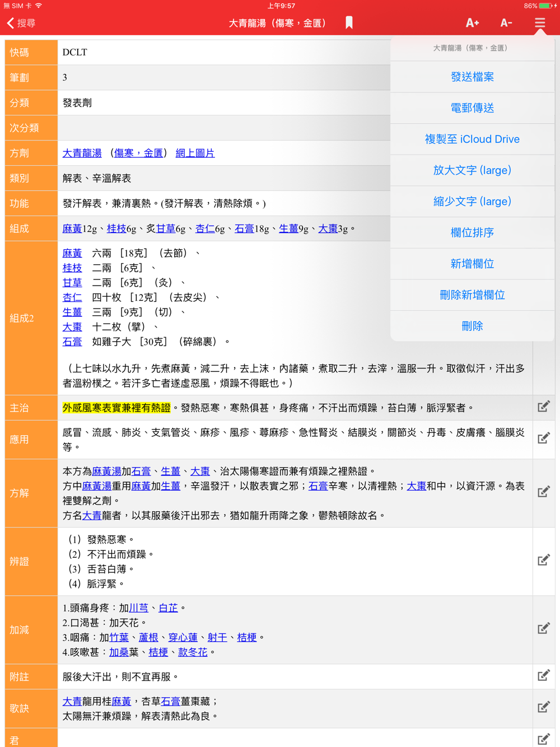Open 桂枝 link in 組成 row

[116, 228]
